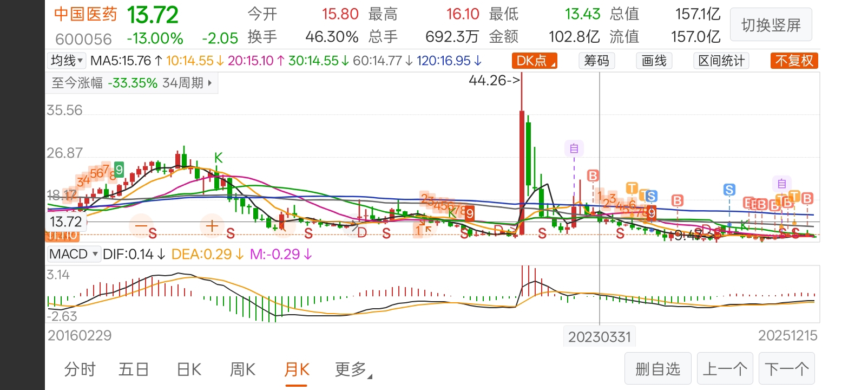Viewport: 868px width, 390px height.
Task: Open the taller purple 自 marker by crosshair
Action: click(574, 148)
